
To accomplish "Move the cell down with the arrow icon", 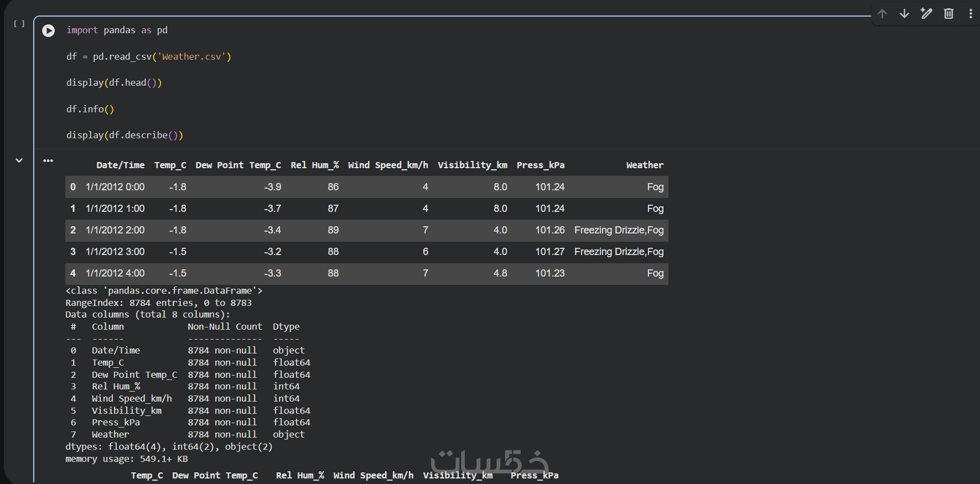I will [904, 13].
